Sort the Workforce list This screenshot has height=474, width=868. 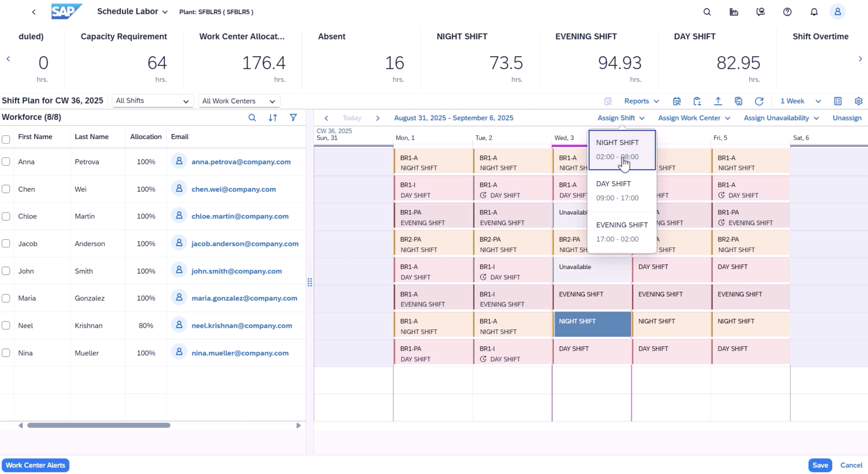[273, 117]
